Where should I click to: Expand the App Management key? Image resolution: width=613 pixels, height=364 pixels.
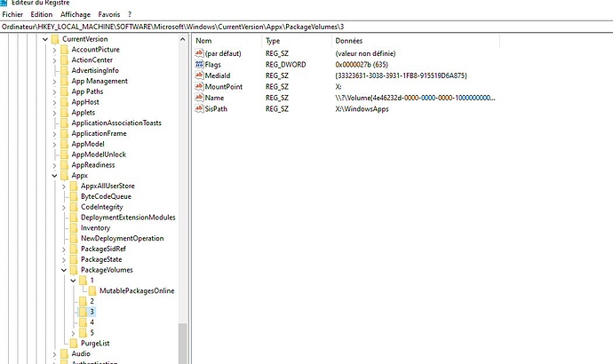54,82
